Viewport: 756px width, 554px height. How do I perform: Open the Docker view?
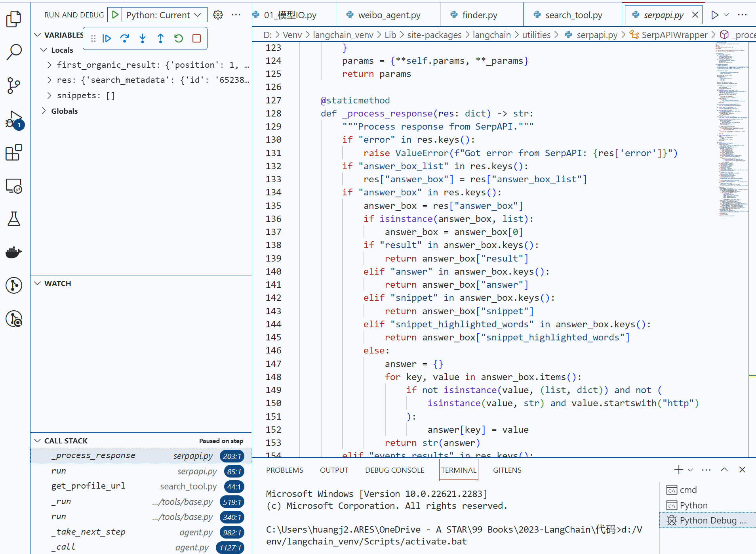[x=14, y=252]
